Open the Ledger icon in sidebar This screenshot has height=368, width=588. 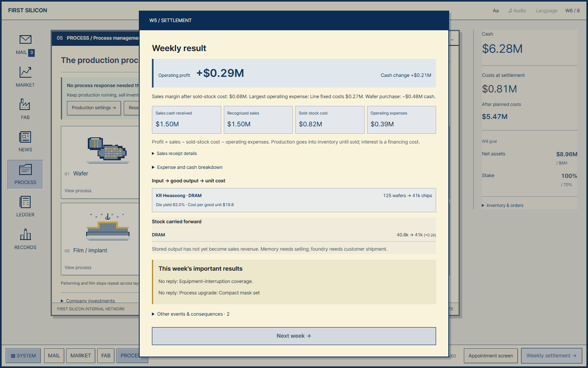coord(25,202)
